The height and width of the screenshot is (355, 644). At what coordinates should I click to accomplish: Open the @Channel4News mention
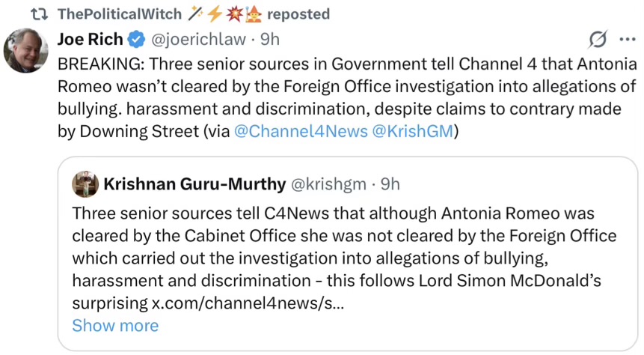(301, 131)
